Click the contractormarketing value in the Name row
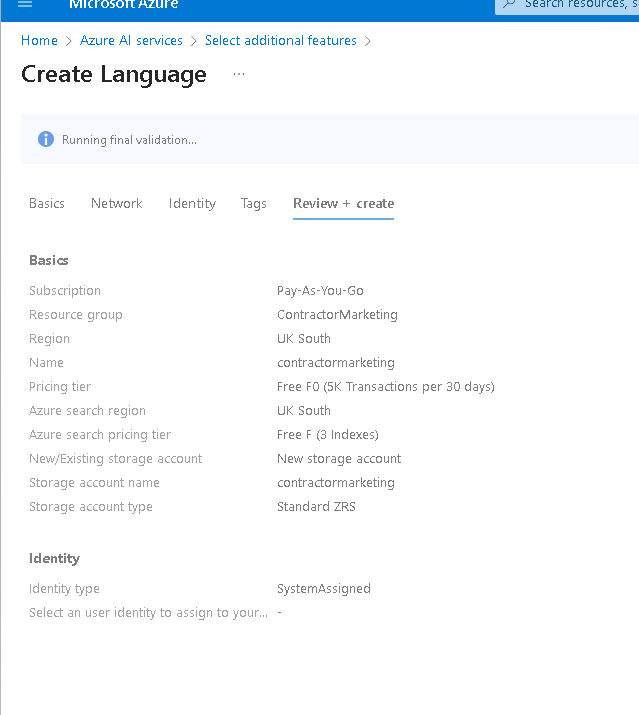The image size is (639, 715). pyautogui.click(x=336, y=363)
